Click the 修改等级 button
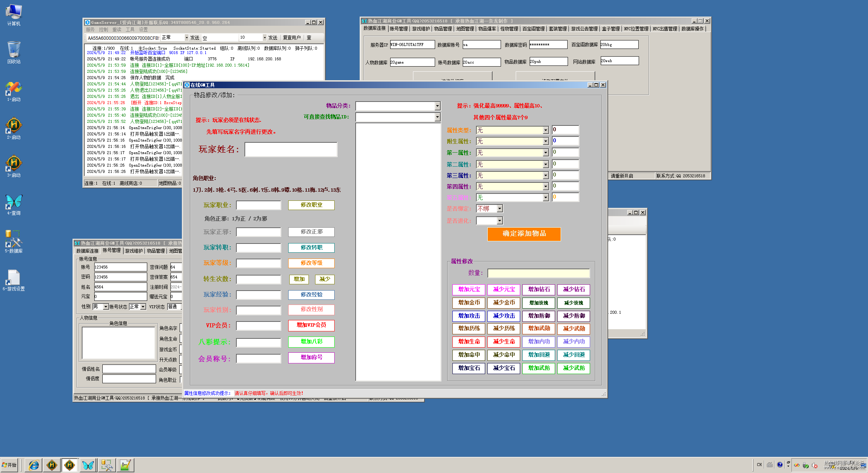Screen dimensions: 868x473 click(311, 263)
